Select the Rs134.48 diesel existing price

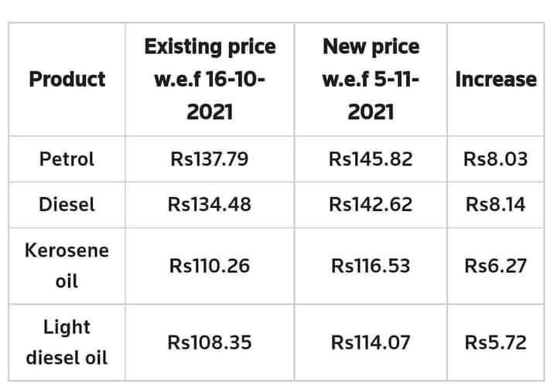[210, 205]
